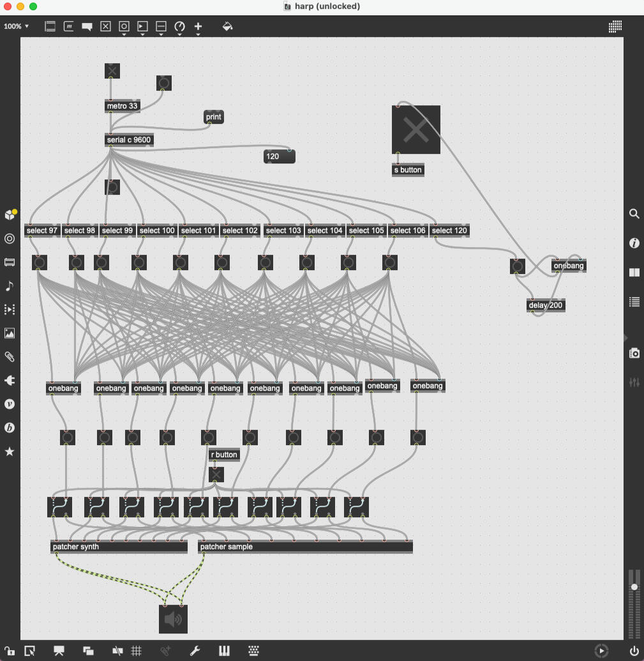Open the Max Console wrench icon
Screen dimensions: 644x661
(195, 651)
